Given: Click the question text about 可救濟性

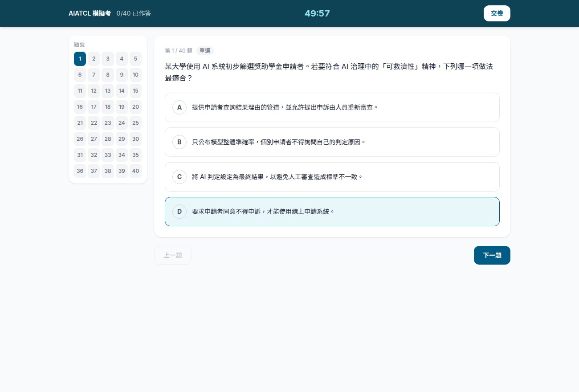Looking at the screenshot, I should [x=329, y=72].
